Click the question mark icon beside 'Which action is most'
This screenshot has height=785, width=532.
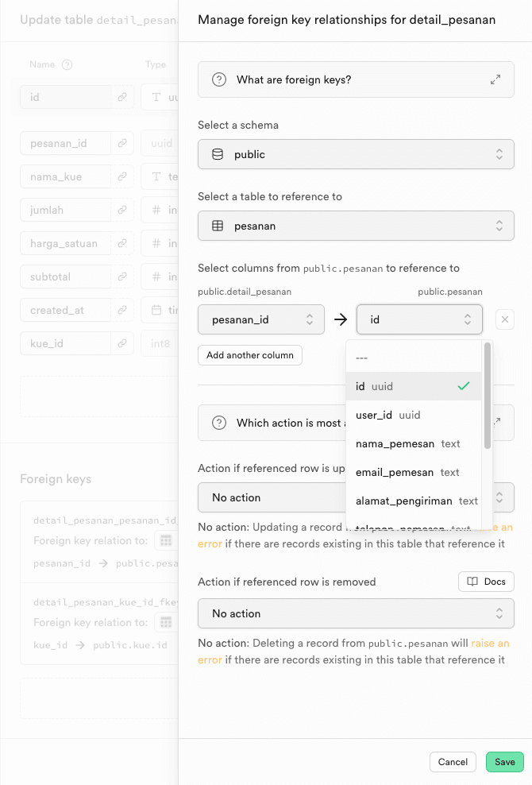(x=218, y=423)
